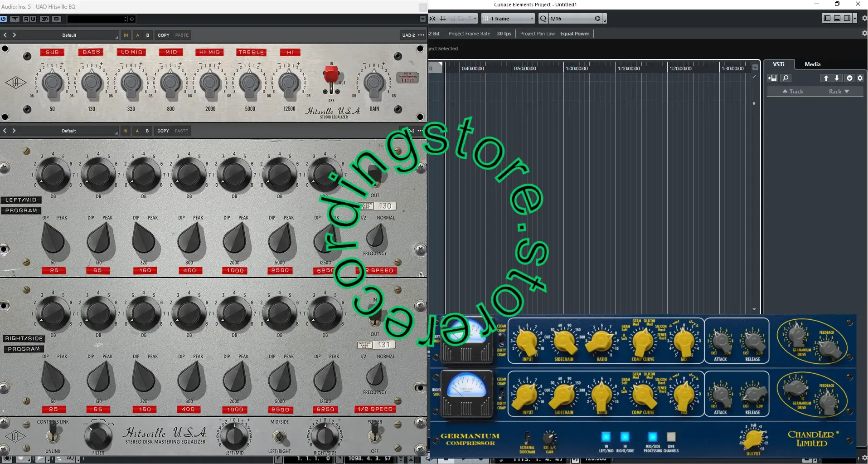Select previous preset in top Hitsville EQ
This screenshot has height=464, width=868.
tap(5, 35)
